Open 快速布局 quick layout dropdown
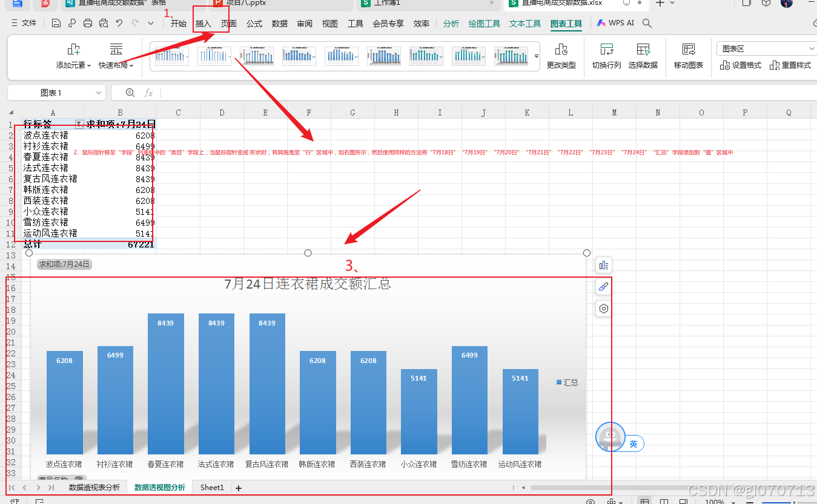Viewport: 817px width, 504px height. click(116, 56)
